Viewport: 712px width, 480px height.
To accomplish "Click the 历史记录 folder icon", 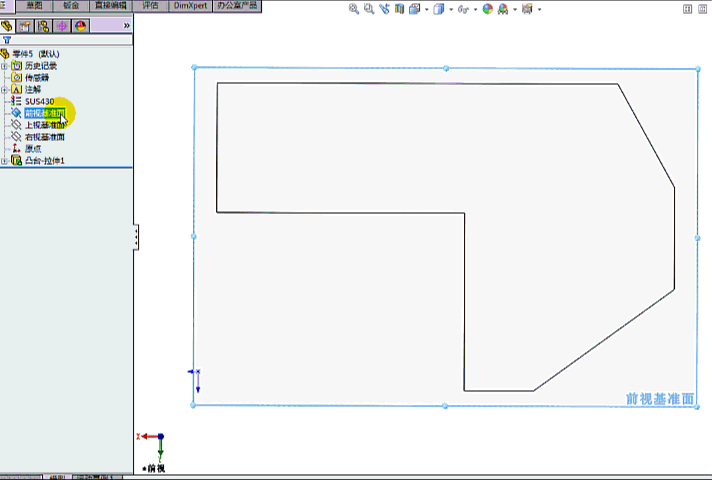I will coord(16,66).
